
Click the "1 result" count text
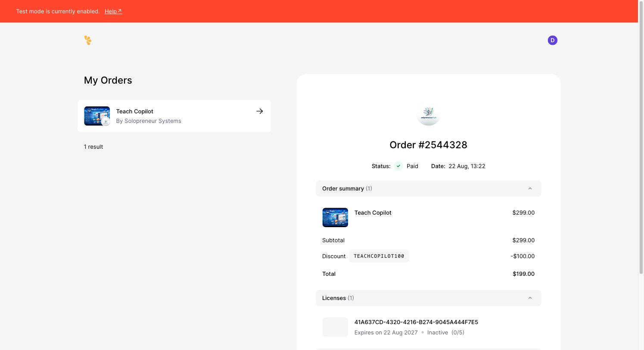click(x=93, y=147)
